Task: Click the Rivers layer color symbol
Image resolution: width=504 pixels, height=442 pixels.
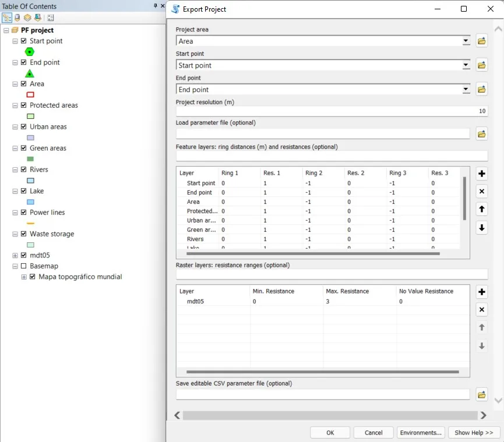Action: point(30,180)
